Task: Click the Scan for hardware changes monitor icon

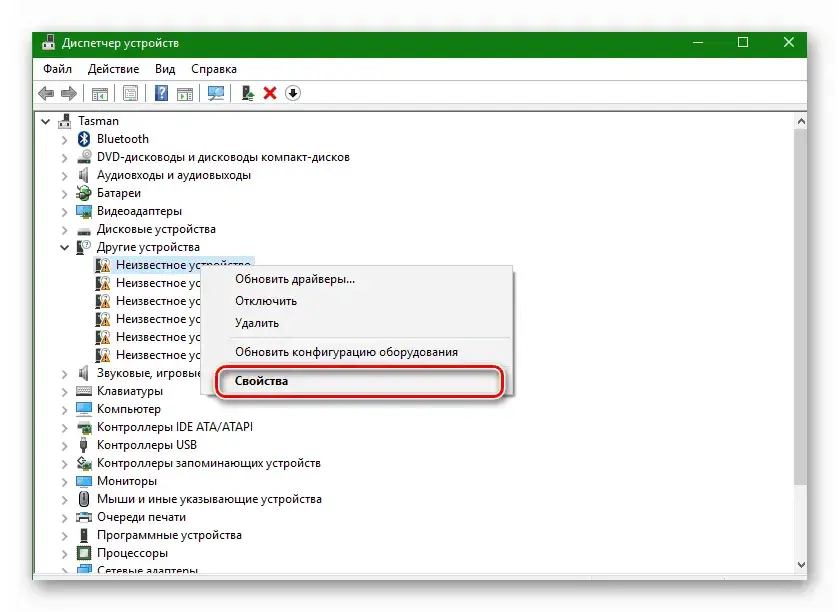Action: (215, 93)
